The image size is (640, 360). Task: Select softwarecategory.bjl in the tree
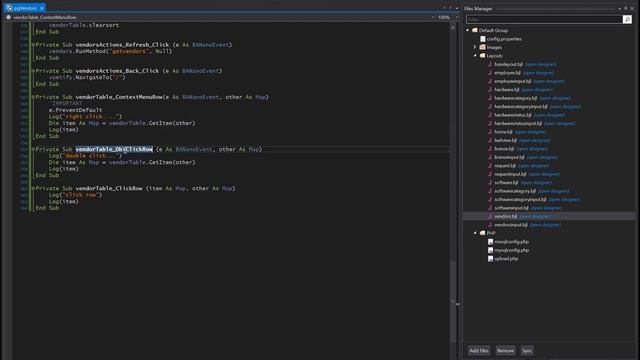tap(515, 191)
